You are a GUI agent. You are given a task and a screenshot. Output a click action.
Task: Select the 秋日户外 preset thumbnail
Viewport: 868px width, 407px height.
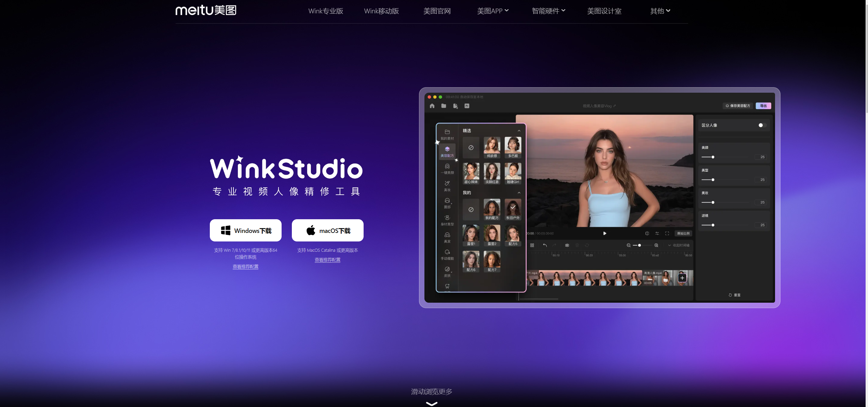513,209
